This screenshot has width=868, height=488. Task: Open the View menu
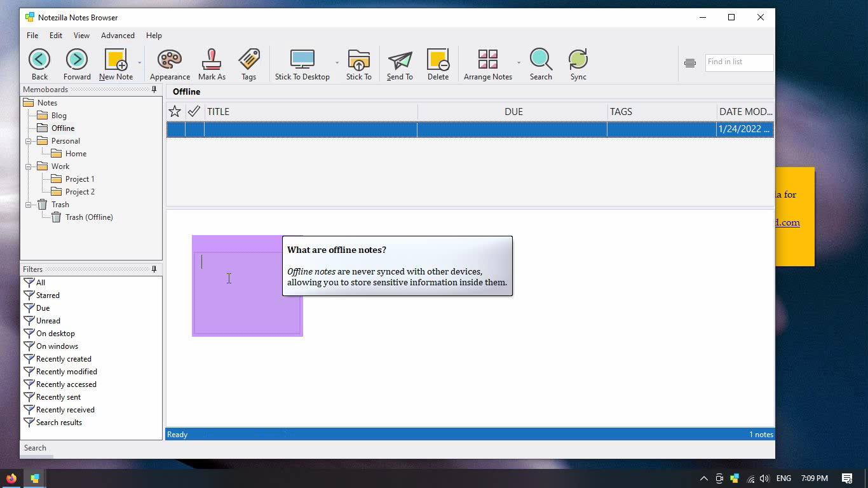81,36
